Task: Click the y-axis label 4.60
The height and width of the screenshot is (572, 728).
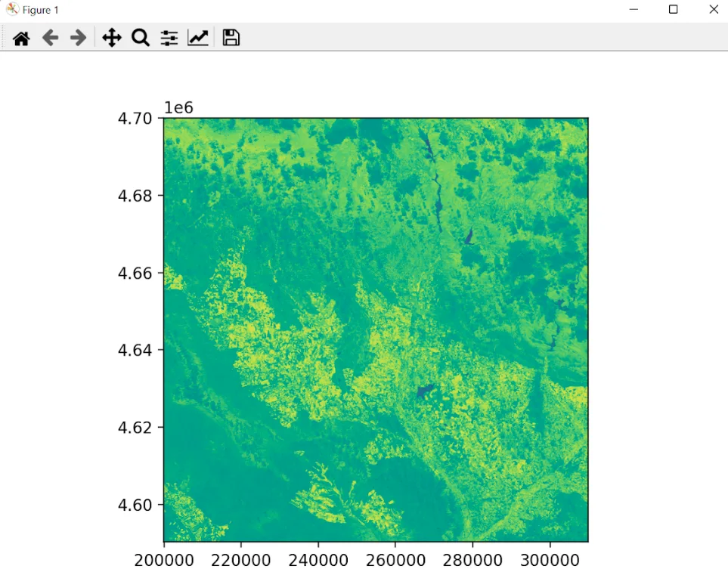Action: [135, 505]
